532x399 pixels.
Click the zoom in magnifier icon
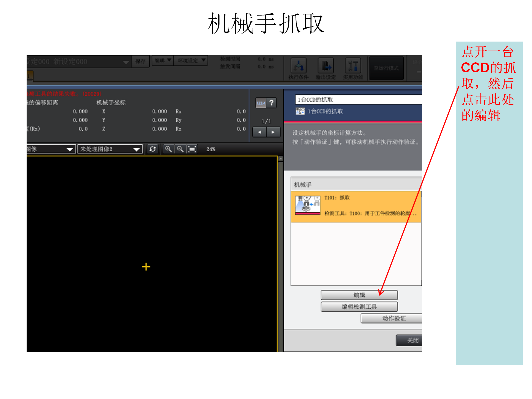point(168,149)
